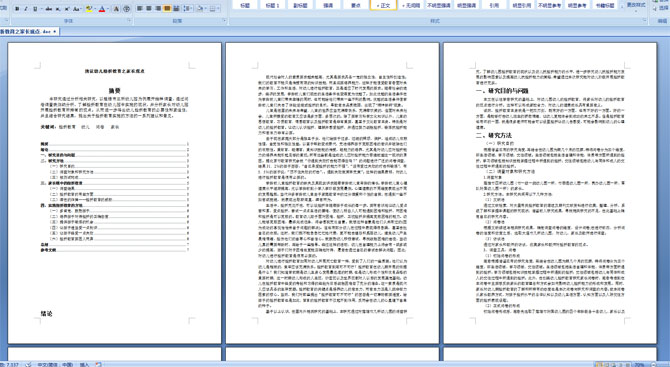Select the justify alignment icon highlighted orange
Viewport: 670px width, 367px height.
tap(167, 9)
